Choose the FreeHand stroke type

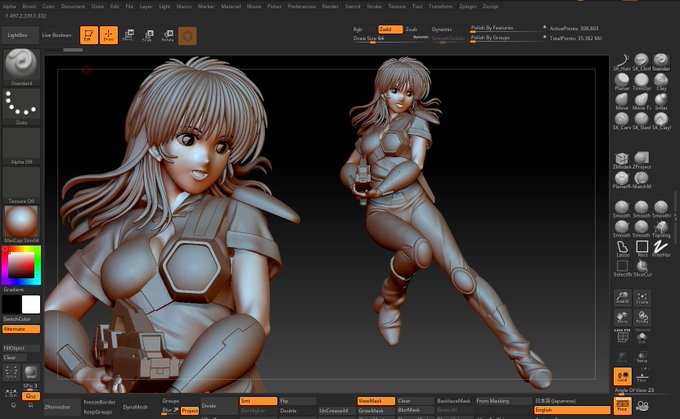coord(661,249)
